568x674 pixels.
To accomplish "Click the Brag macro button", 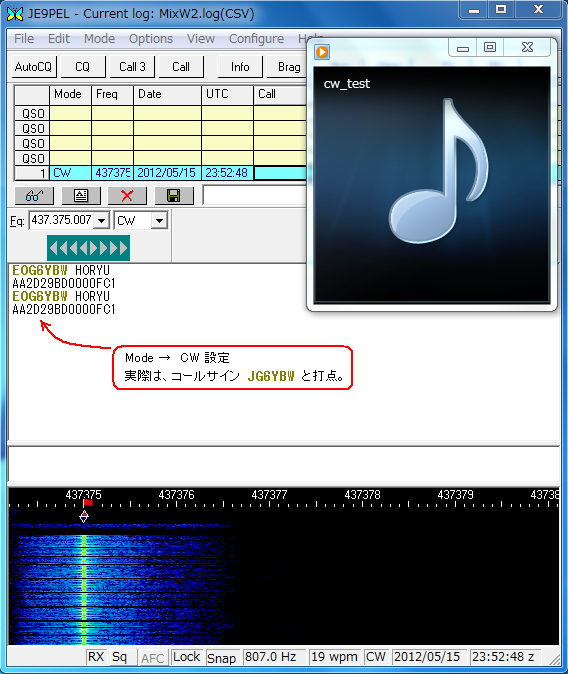I will (x=288, y=67).
